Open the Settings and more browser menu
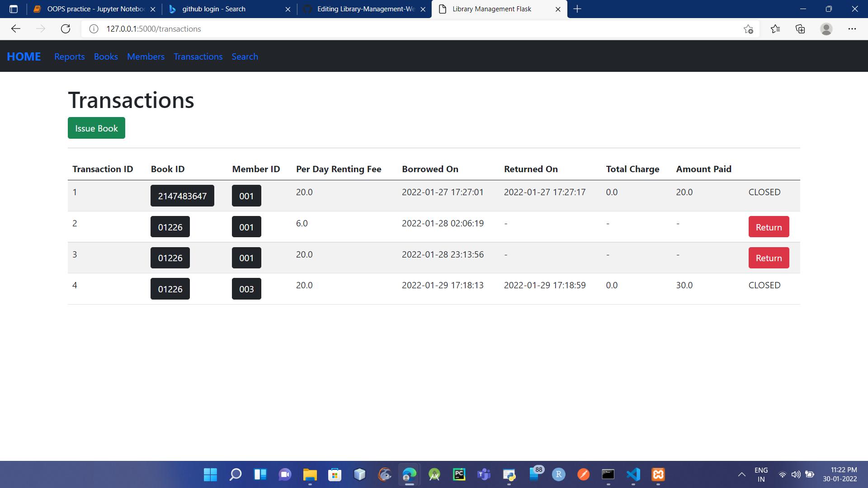The height and width of the screenshot is (488, 868). click(853, 28)
